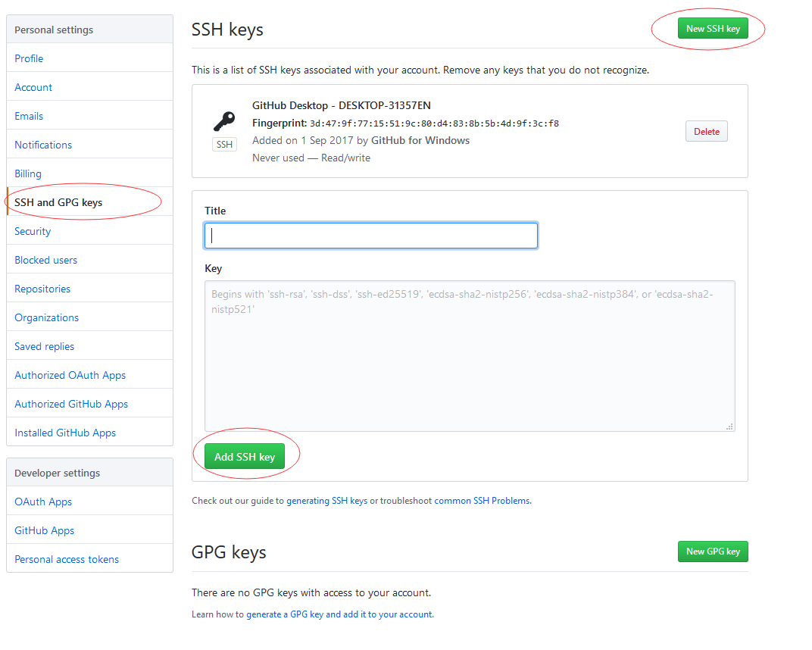Click the SSH key icon

[223, 121]
